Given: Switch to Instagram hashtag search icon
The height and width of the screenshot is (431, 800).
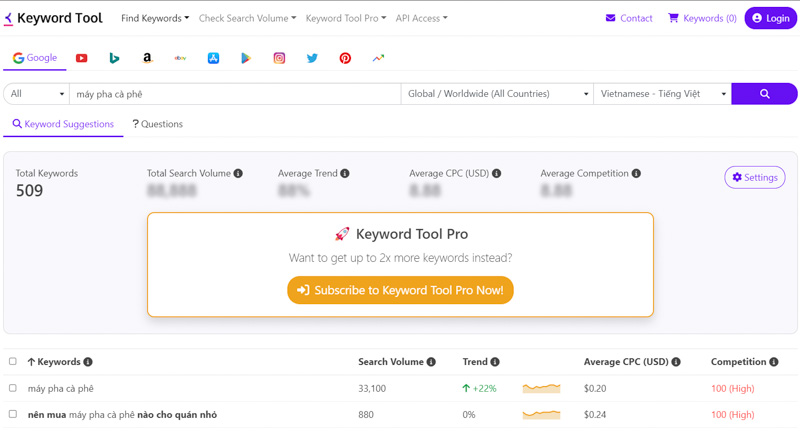Looking at the screenshot, I should [x=279, y=58].
